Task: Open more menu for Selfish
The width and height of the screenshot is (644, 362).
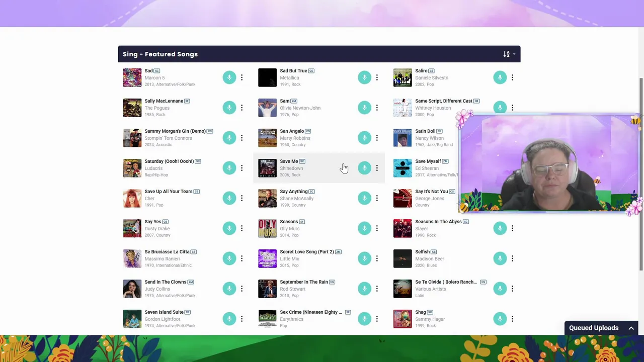Action: point(512,258)
